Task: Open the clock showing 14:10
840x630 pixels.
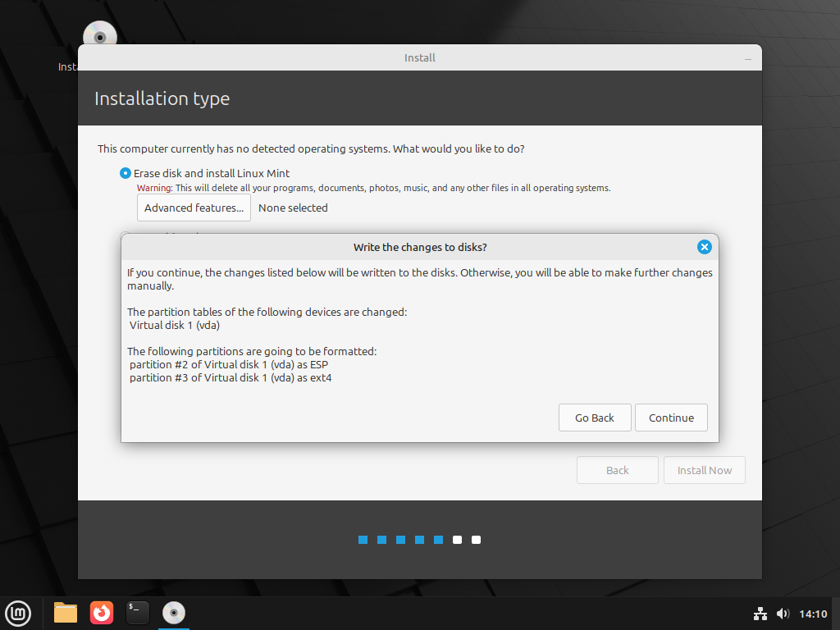Action: pyautogui.click(x=813, y=614)
